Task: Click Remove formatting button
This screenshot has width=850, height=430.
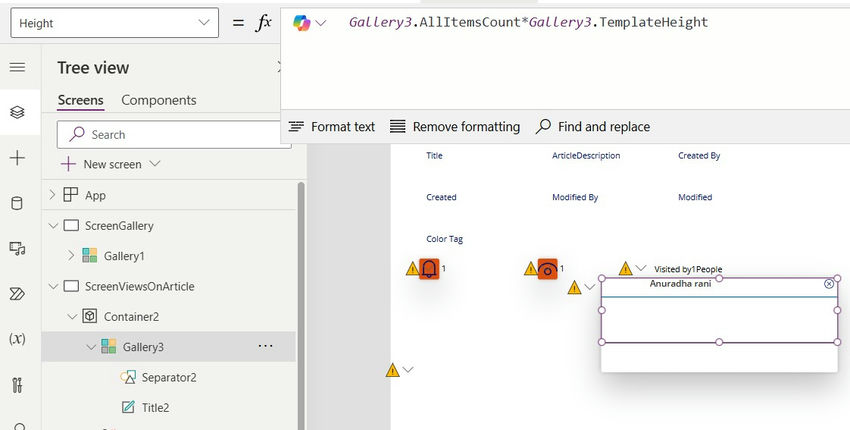Action: (455, 127)
